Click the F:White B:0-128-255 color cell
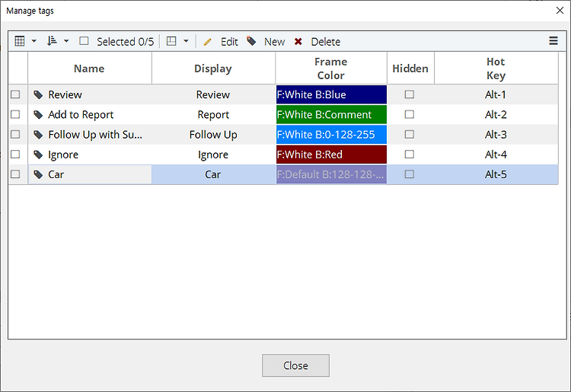The image size is (571, 392). (331, 135)
